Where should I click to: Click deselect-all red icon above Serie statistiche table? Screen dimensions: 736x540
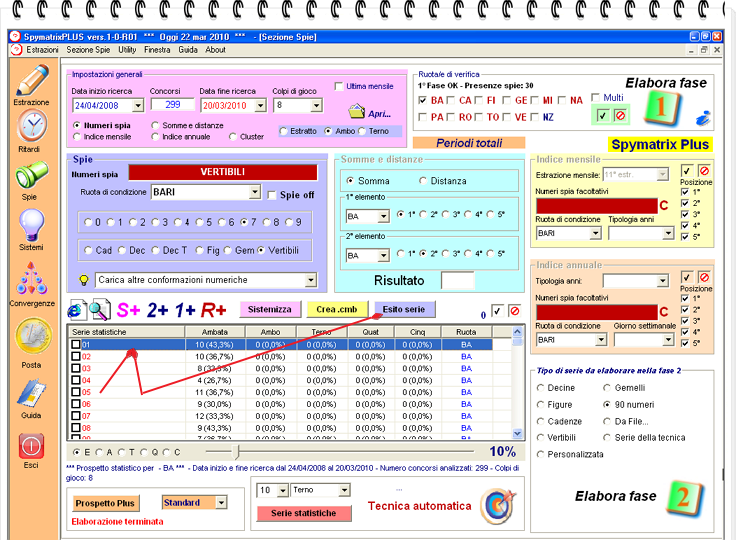click(x=515, y=311)
